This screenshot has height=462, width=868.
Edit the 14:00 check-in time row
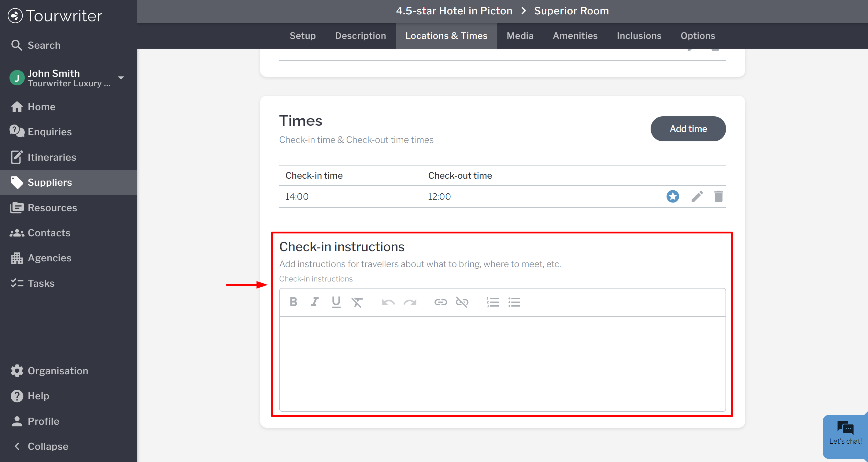[x=697, y=196]
